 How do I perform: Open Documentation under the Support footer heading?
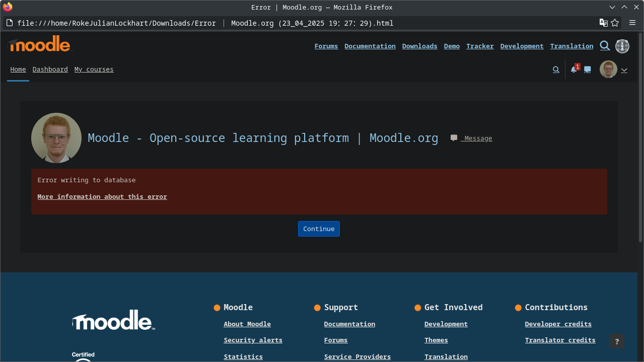pyautogui.click(x=349, y=324)
